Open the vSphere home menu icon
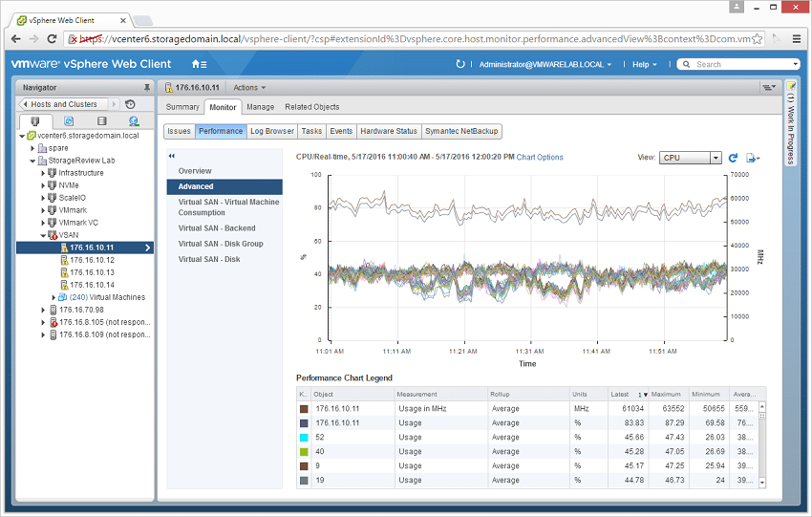 pos(199,64)
